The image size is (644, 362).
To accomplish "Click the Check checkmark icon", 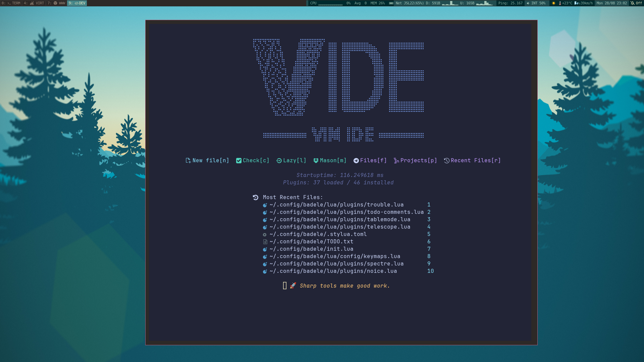I will click(239, 161).
